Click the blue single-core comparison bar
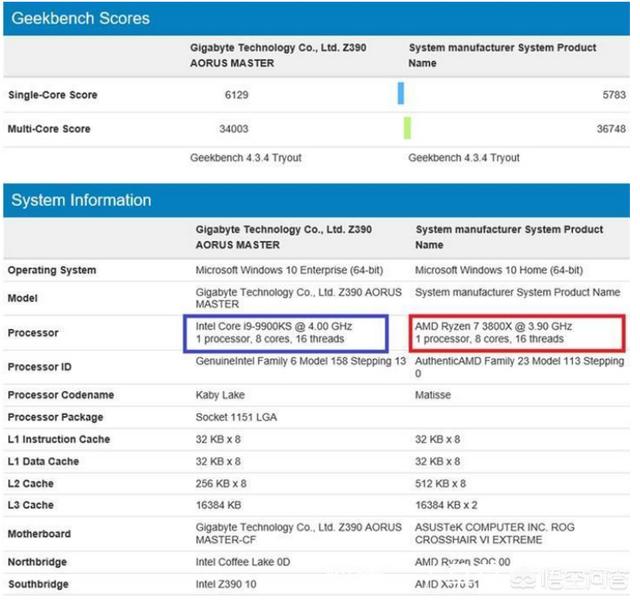 tap(401, 93)
